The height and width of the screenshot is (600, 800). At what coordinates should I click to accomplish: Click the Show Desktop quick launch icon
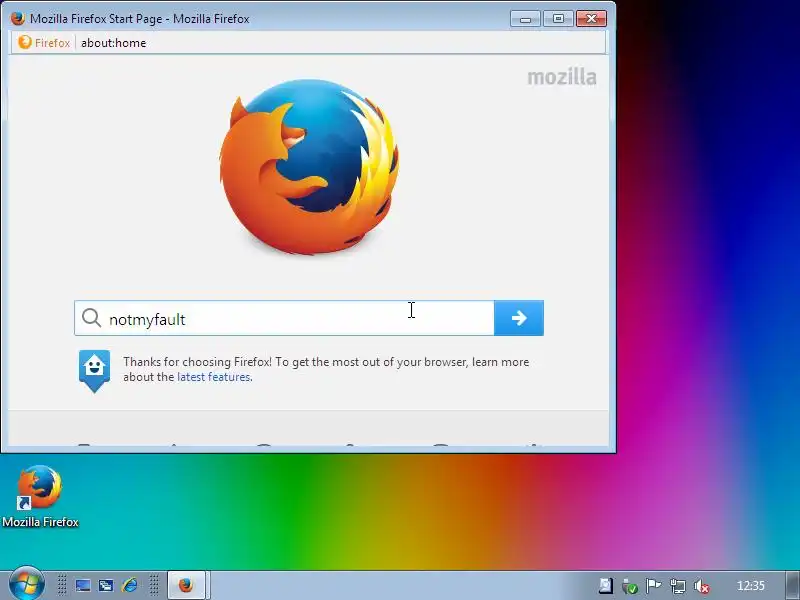82,585
